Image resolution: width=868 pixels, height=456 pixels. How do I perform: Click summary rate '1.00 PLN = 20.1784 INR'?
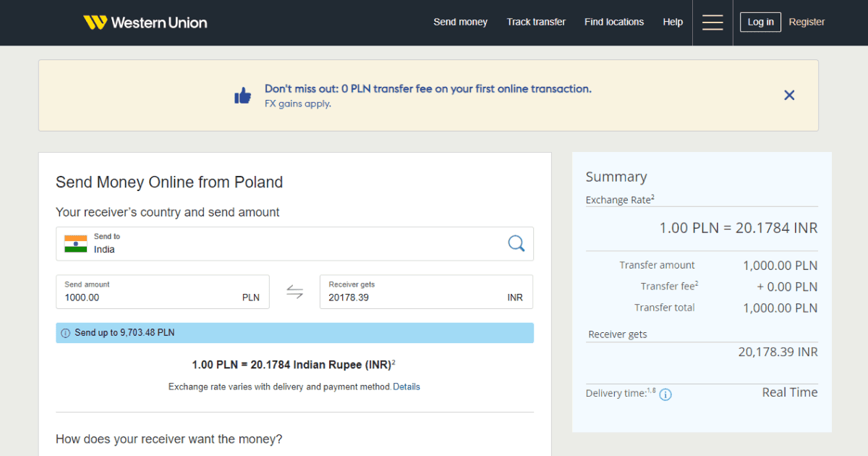739,228
